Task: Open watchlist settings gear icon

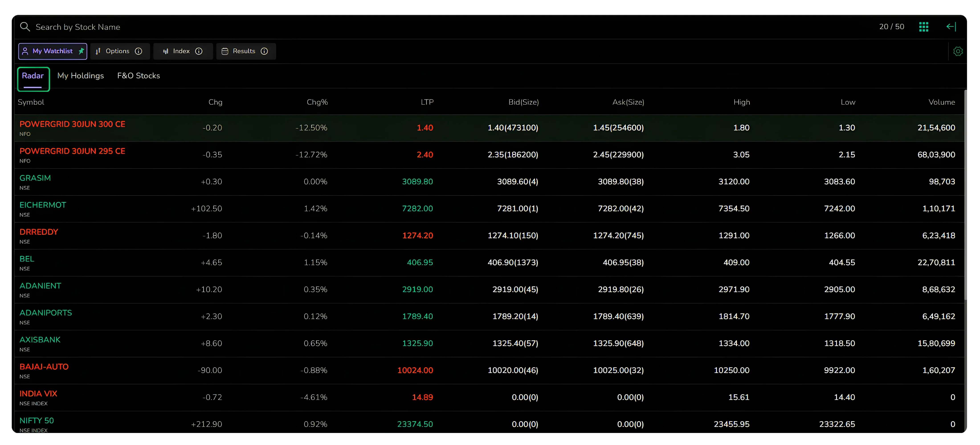Action: click(x=958, y=51)
